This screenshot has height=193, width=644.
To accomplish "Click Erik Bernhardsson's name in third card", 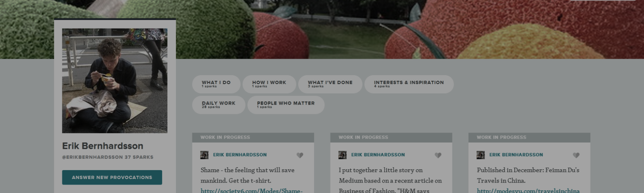I will [516, 155].
